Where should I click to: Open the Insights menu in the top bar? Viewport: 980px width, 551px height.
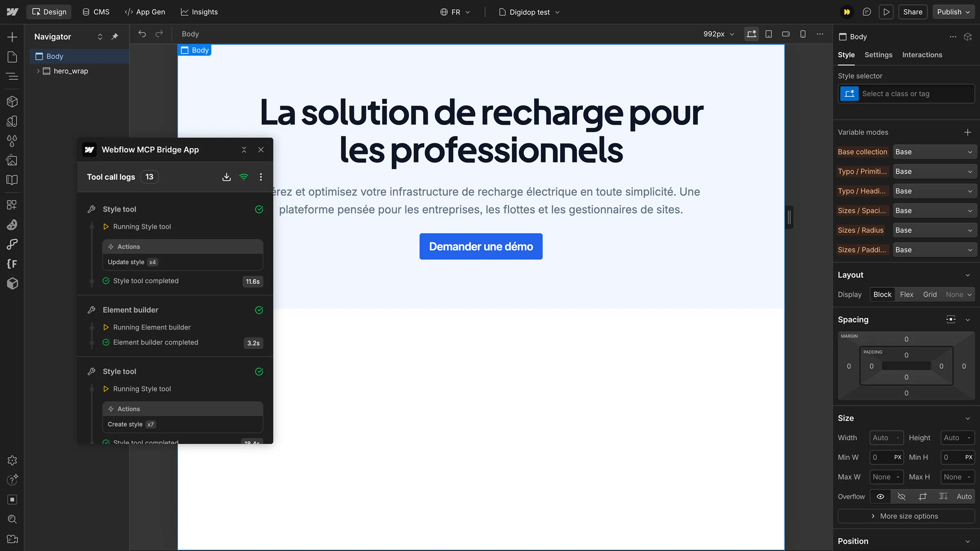pos(199,12)
